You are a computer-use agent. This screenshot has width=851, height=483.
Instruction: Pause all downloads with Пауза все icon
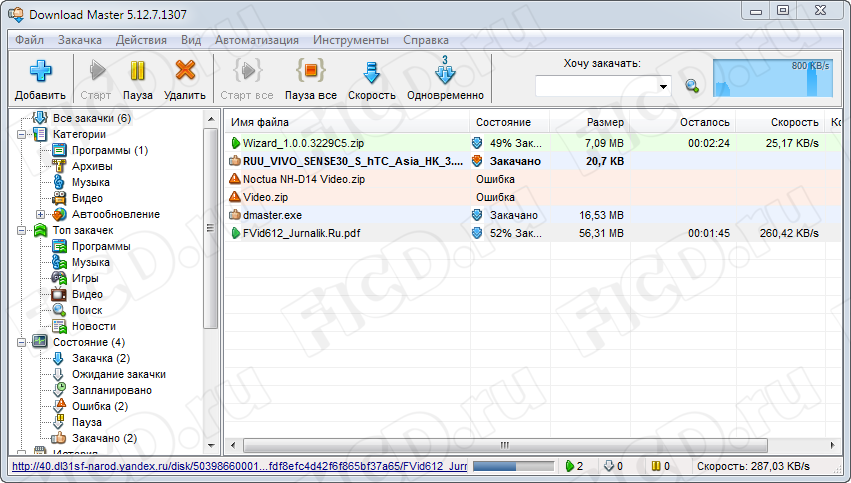[x=310, y=71]
